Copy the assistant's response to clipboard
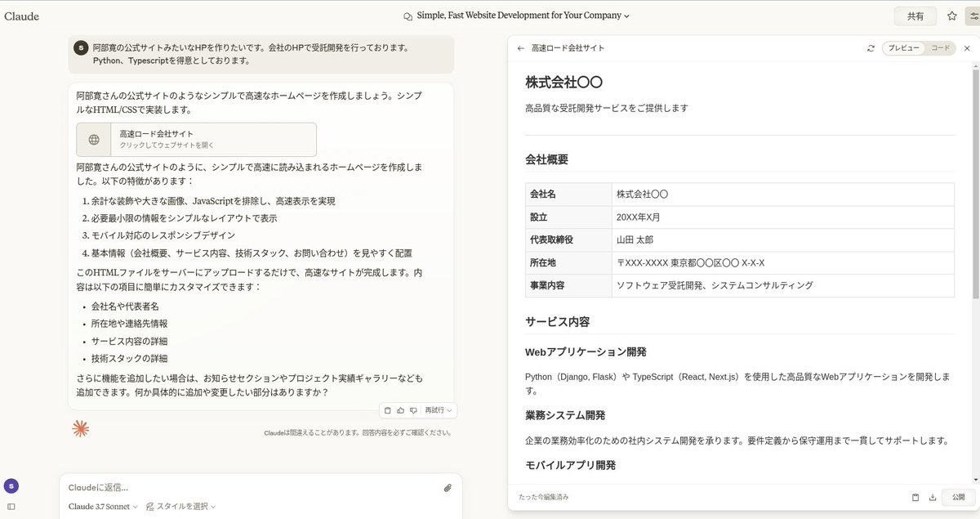The image size is (980, 519). point(387,410)
